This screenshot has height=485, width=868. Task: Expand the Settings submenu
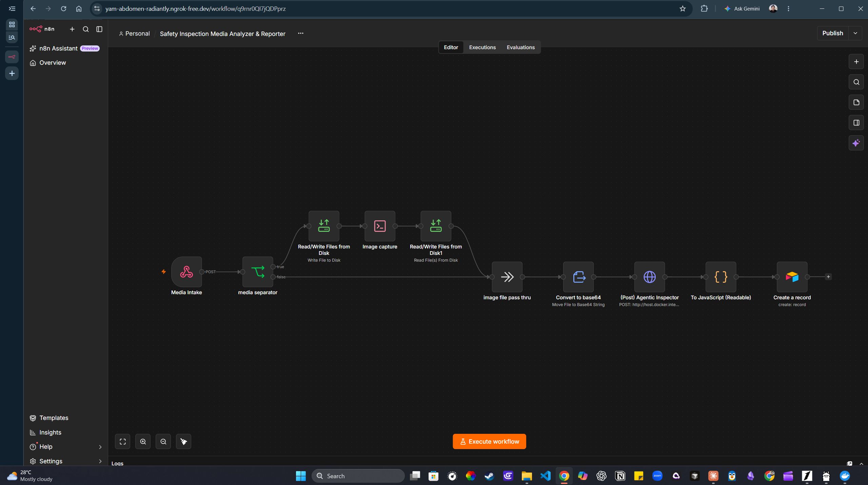100,461
